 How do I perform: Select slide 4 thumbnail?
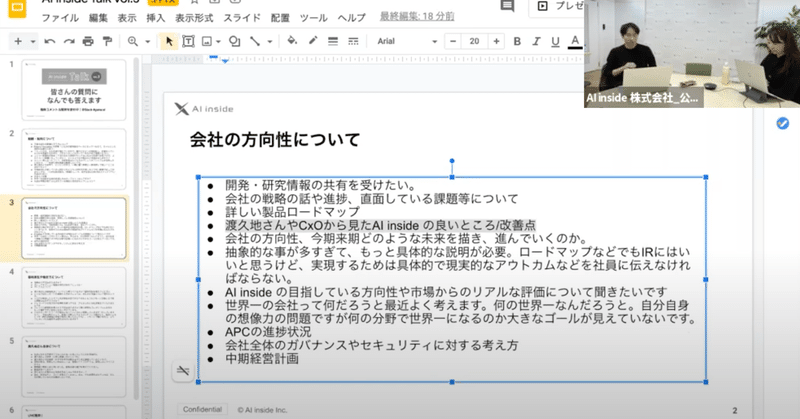(73, 297)
